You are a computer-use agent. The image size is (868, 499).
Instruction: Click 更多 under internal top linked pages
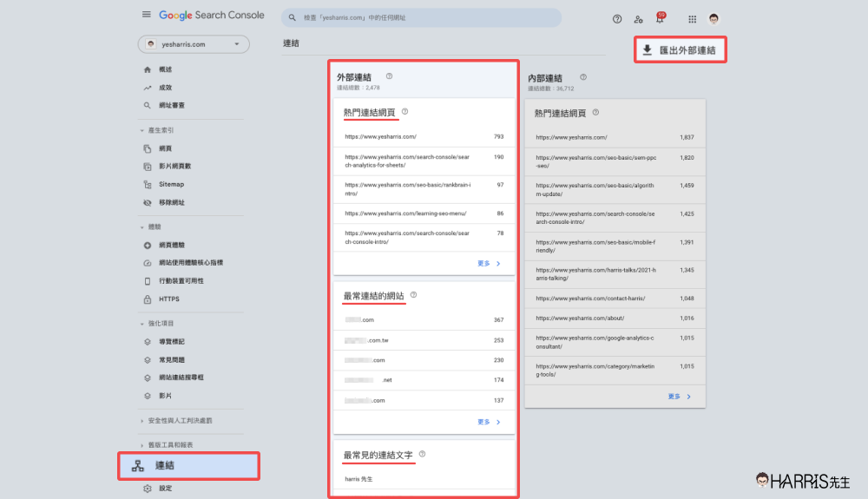point(680,397)
